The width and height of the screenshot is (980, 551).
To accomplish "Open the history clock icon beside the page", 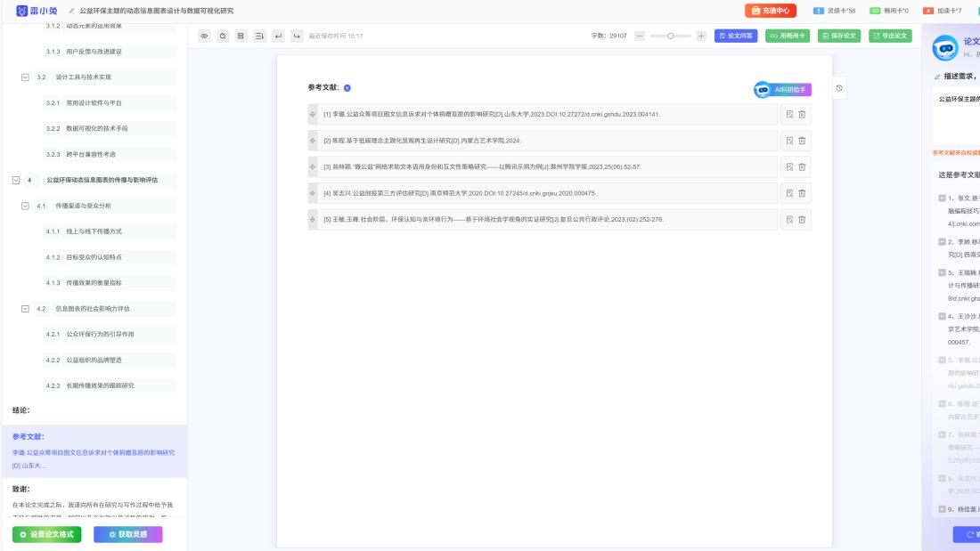I will tap(839, 88).
